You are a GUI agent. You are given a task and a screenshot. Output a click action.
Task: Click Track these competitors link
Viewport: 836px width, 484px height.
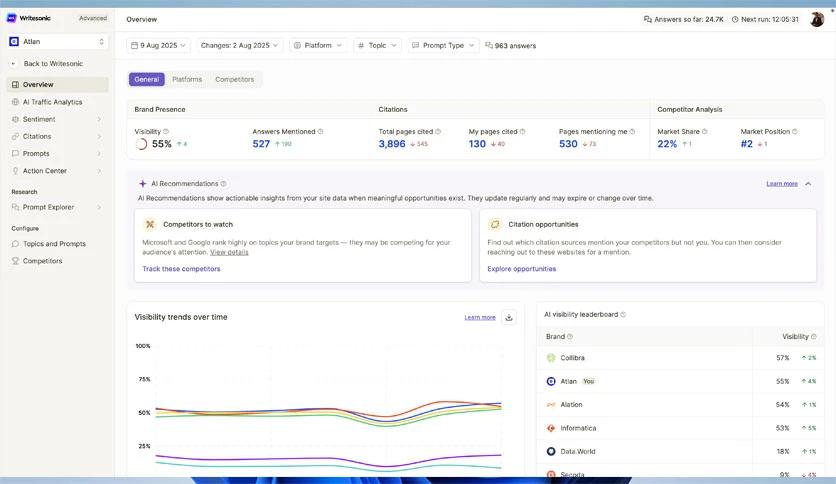click(x=181, y=269)
